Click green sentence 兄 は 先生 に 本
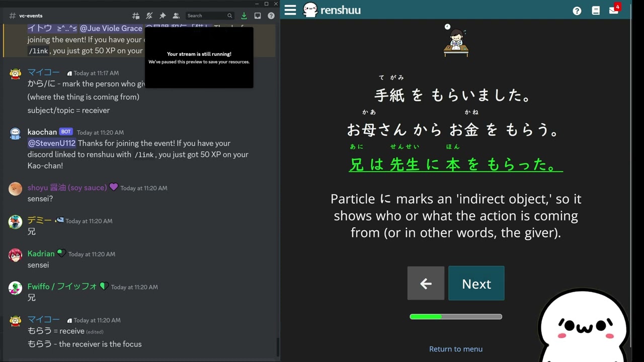 pyautogui.click(x=456, y=164)
